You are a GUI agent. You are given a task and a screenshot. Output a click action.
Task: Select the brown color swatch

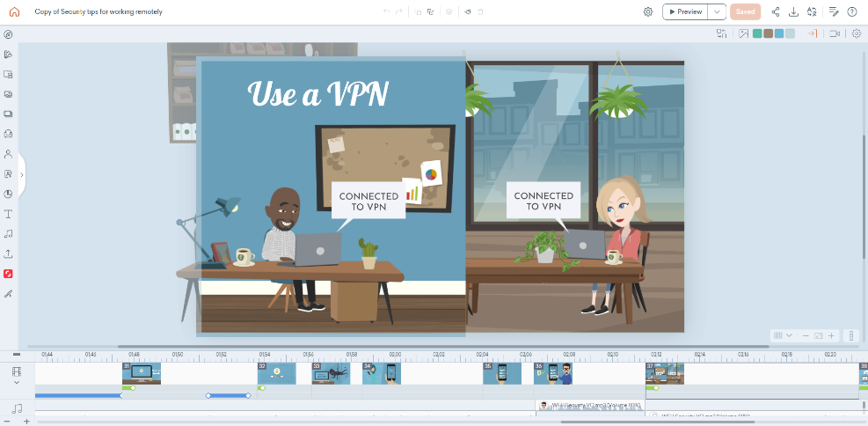click(x=769, y=33)
